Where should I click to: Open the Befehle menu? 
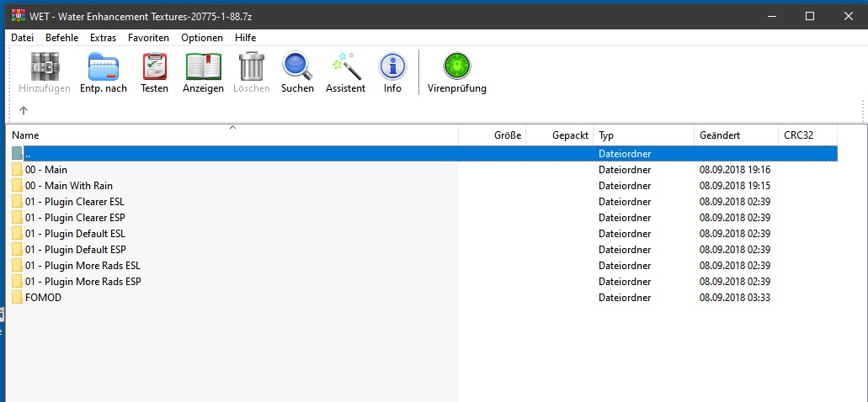click(x=61, y=38)
